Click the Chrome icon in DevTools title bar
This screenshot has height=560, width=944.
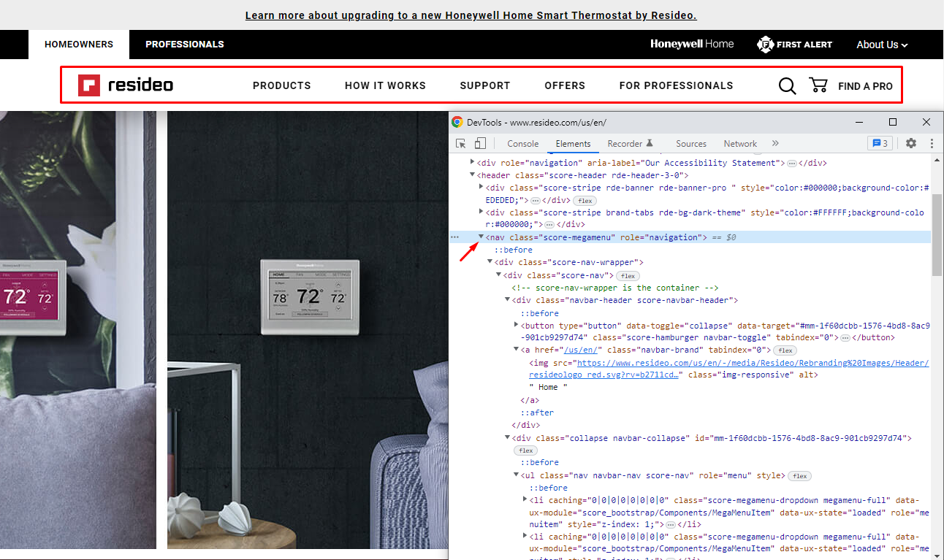tap(457, 122)
